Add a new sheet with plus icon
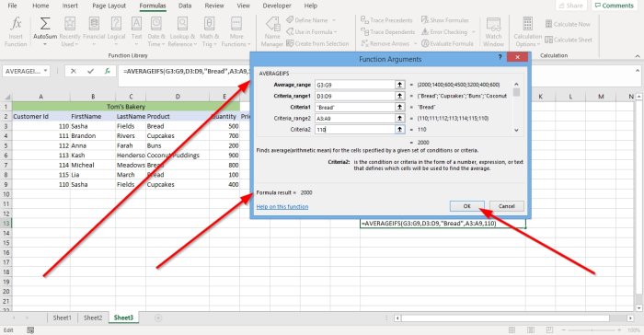 [158, 318]
